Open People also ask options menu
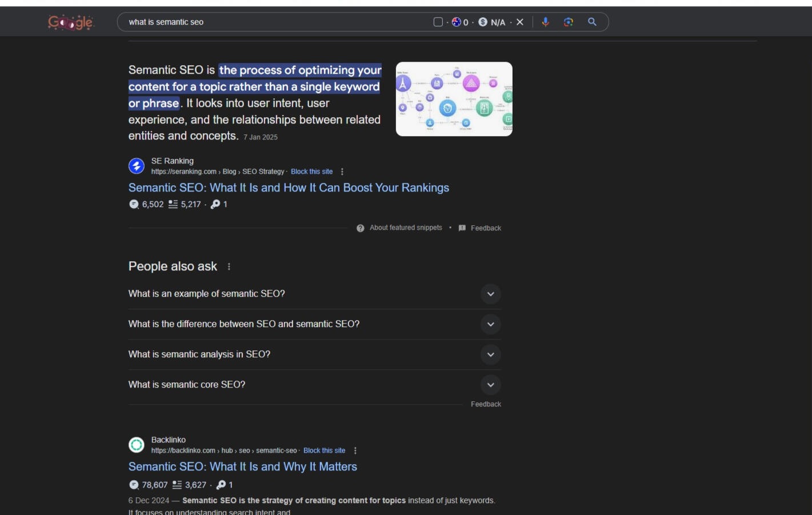Viewport: 812px width, 515px height. pyautogui.click(x=229, y=266)
